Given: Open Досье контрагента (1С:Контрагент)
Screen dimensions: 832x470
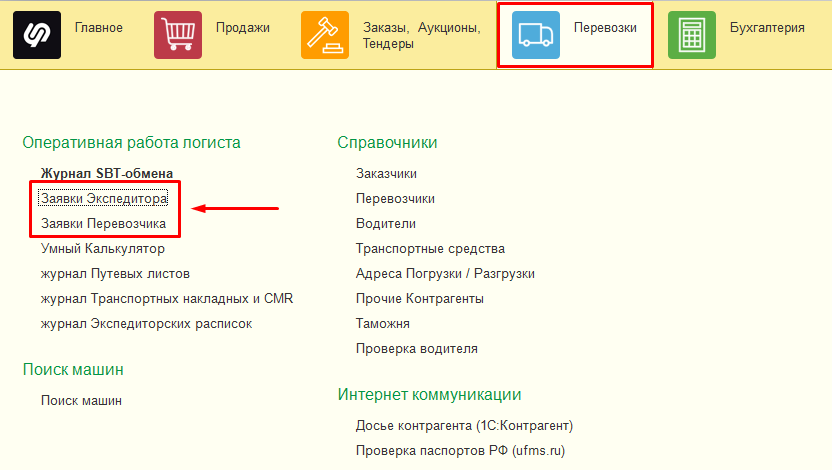Looking at the screenshot, I should tap(464, 425).
